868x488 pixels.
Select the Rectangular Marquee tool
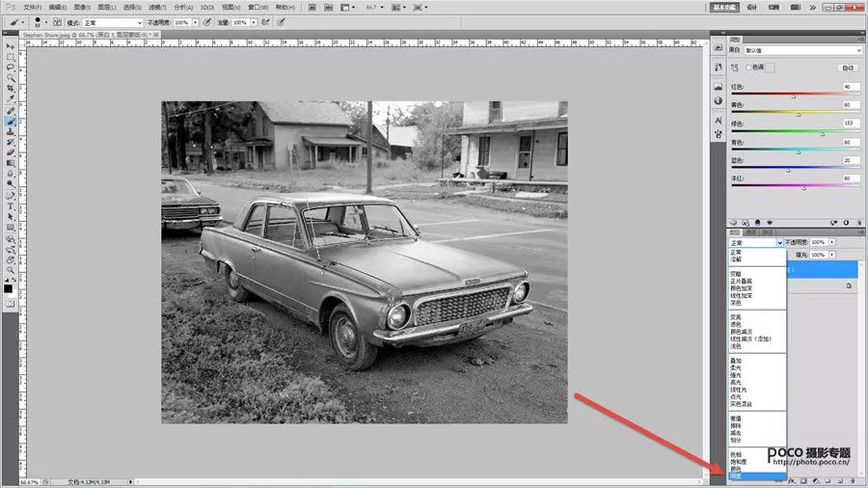click(10, 57)
